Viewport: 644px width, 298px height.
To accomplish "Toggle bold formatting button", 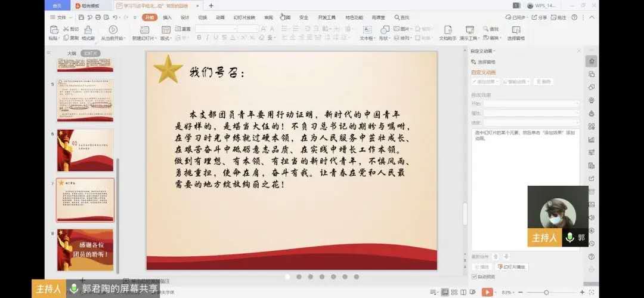I will click(x=199, y=38).
